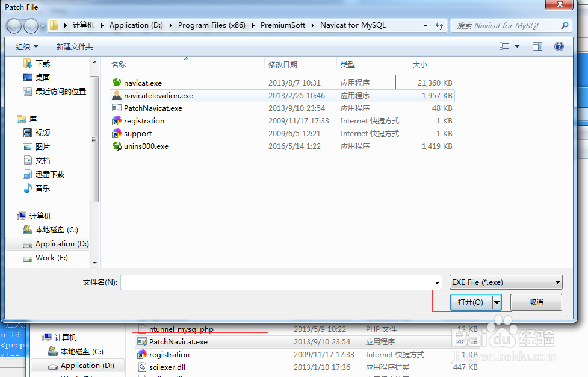Open the file name combo box dropdown arrow
The image size is (588, 377).
(437, 282)
